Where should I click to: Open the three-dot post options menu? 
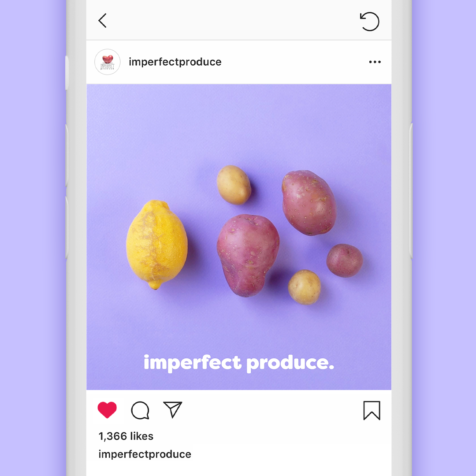375,62
